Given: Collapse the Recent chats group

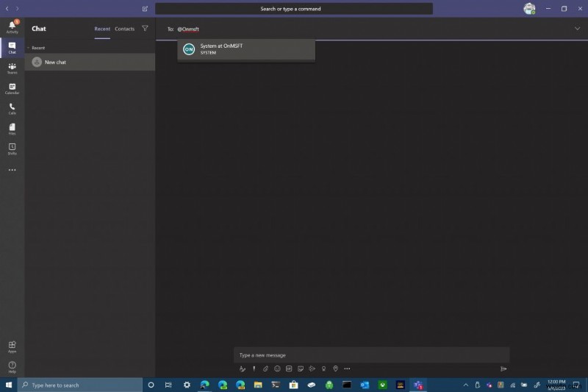Looking at the screenshot, I should point(28,48).
